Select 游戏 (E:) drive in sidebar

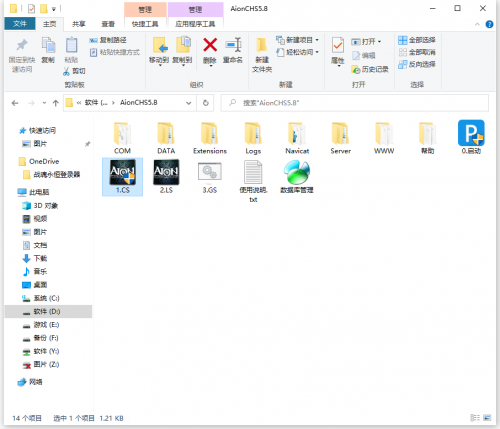click(41, 325)
